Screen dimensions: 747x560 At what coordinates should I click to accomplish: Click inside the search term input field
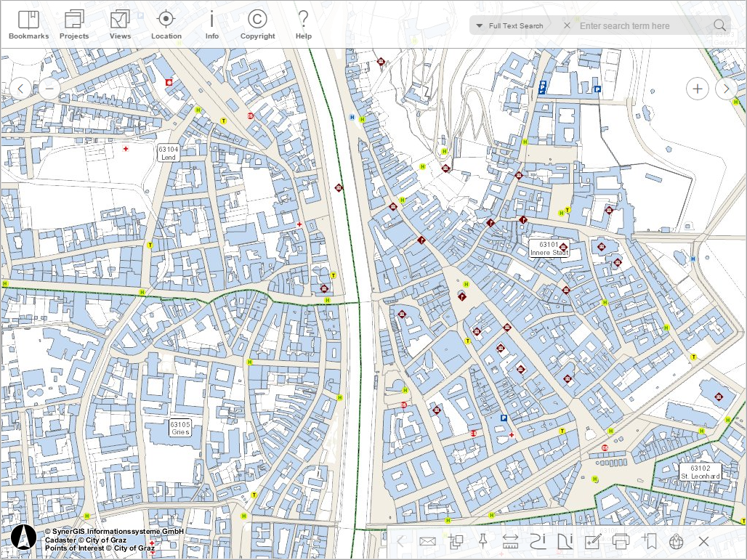pyautogui.click(x=639, y=25)
